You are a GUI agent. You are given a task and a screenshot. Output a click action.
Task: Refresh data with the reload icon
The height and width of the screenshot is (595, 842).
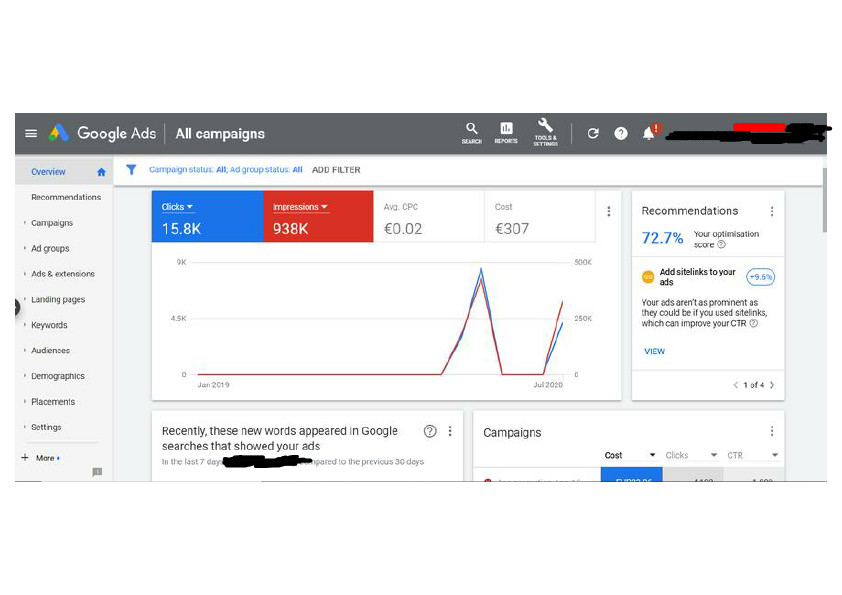coord(593,133)
